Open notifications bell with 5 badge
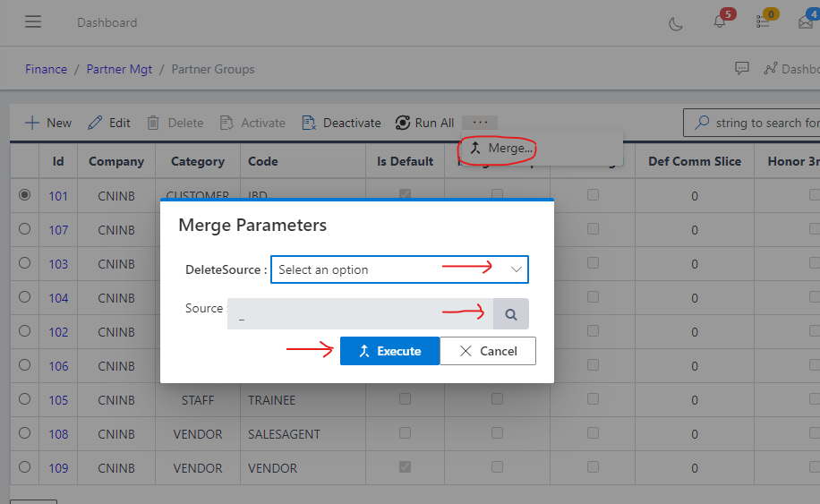Viewport: 820px width, 504px height. (720, 21)
